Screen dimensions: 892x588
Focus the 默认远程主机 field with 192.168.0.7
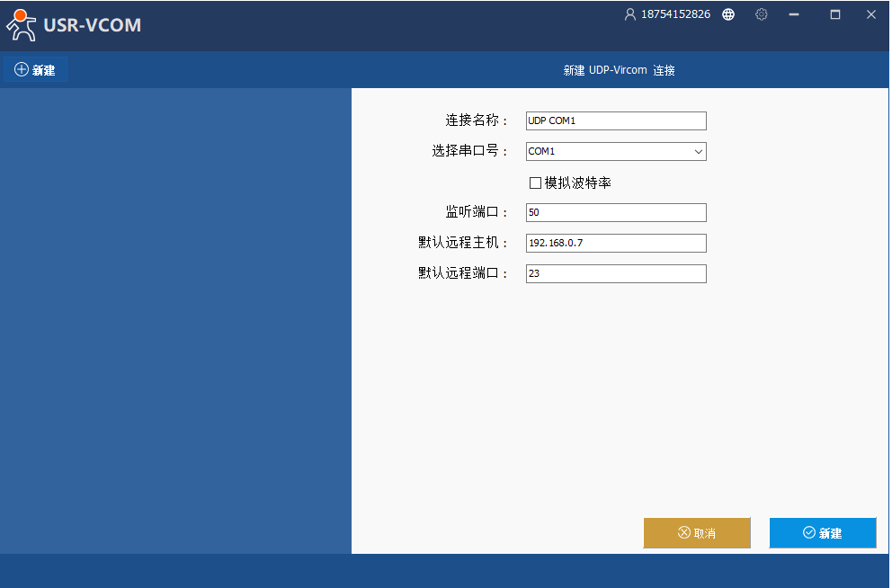point(616,244)
